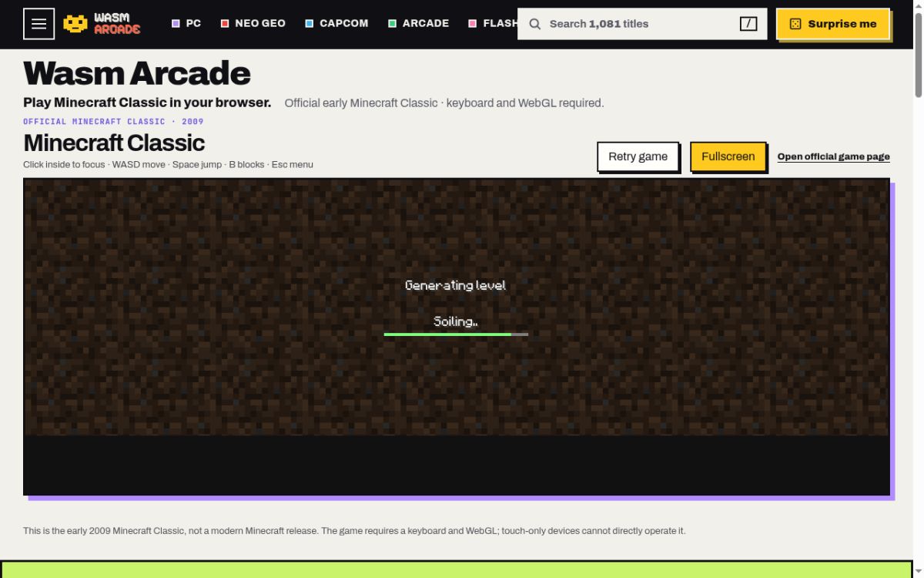Click Play Minecraft Classic in your browser
The height and width of the screenshot is (578, 924).
[x=147, y=102]
